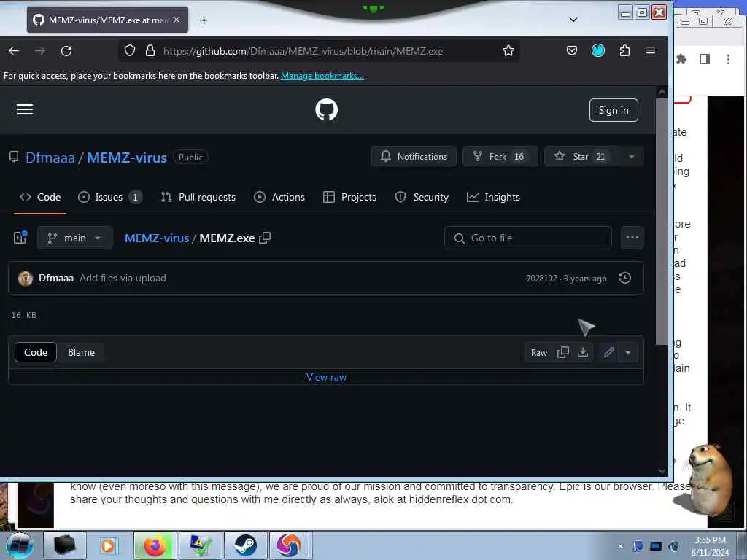Toggle side panel icon in background browser window
Viewport: 747px width, 560px height.
tap(705, 59)
